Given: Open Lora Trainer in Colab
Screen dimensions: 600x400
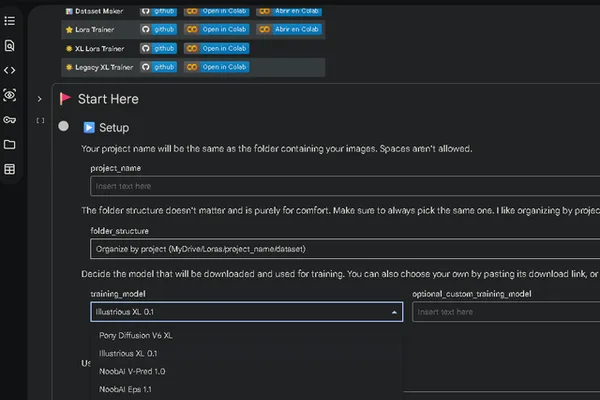Looking at the screenshot, I should click(217, 29).
